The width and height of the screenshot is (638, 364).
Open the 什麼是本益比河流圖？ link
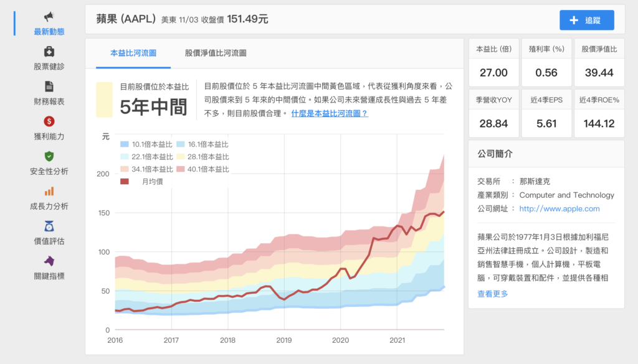click(330, 114)
